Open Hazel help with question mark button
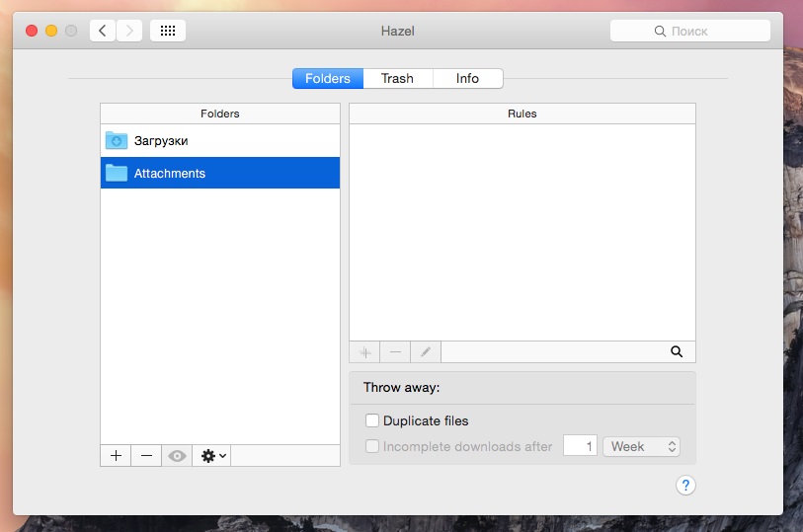Viewport: 803px width, 532px height. [x=685, y=485]
